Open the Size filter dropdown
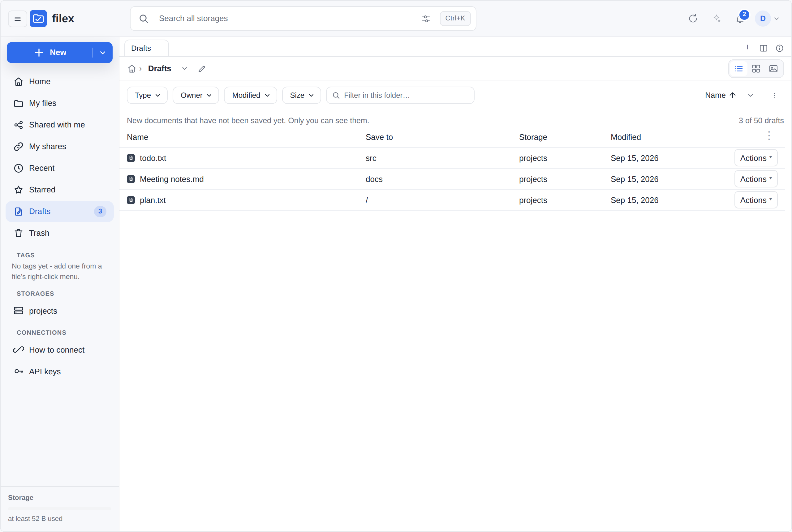792x532 pixels. 301,95
